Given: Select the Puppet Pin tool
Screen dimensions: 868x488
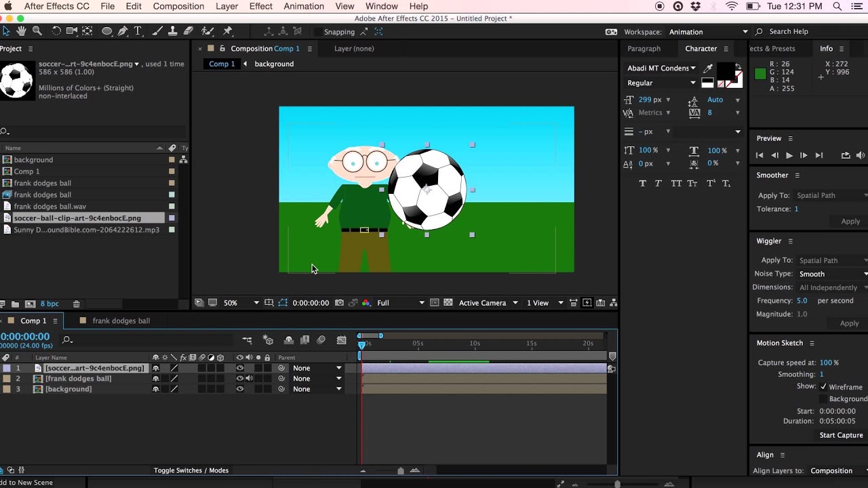Looking at the screenshot, I should coord(228,31).
